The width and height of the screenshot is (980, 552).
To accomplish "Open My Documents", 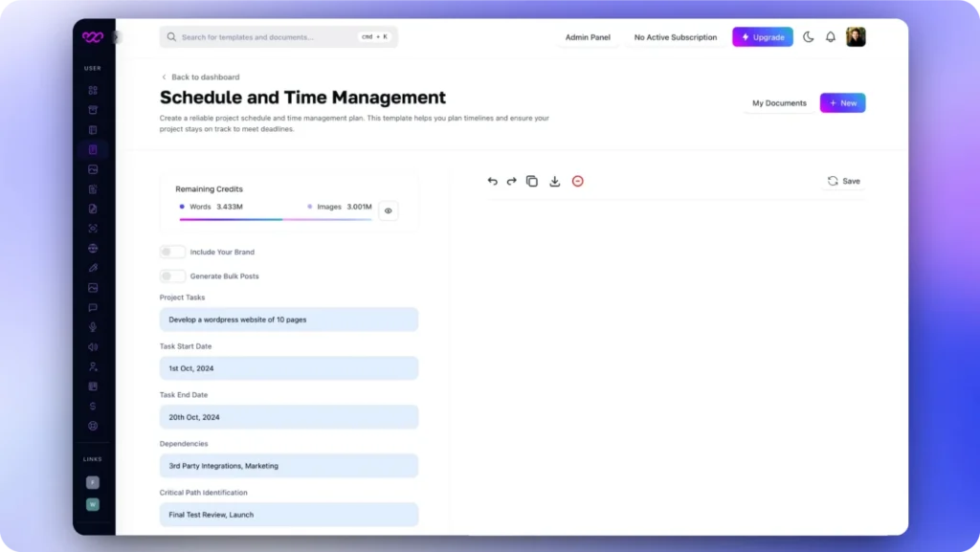I will [x=779, y=103].
